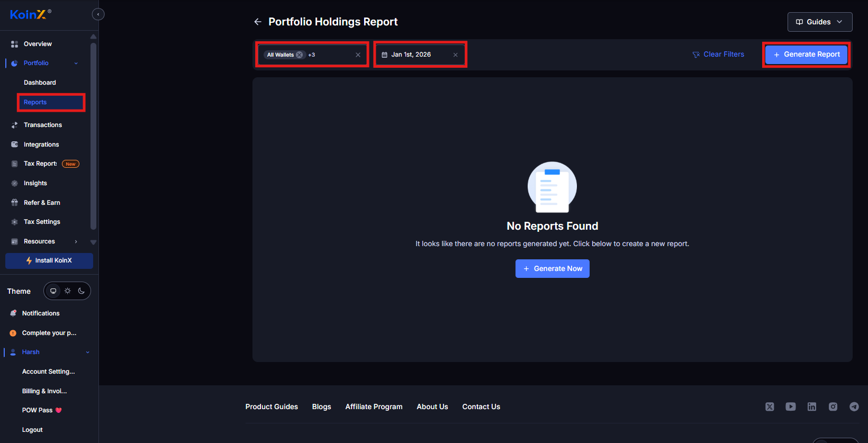This screenshot has width=868, height=443.
Task: Collapse the sidebar with the arrow button
Action: [x=98, y=14]
